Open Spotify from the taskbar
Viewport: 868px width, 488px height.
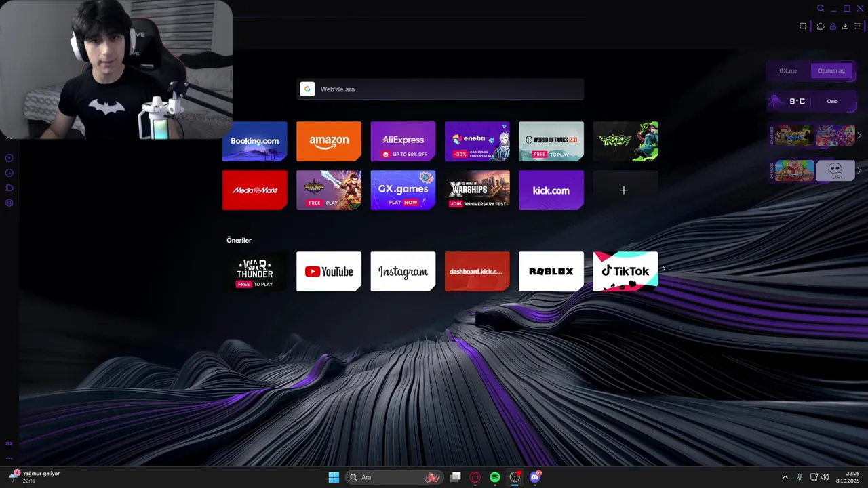[x=495, y=477]
